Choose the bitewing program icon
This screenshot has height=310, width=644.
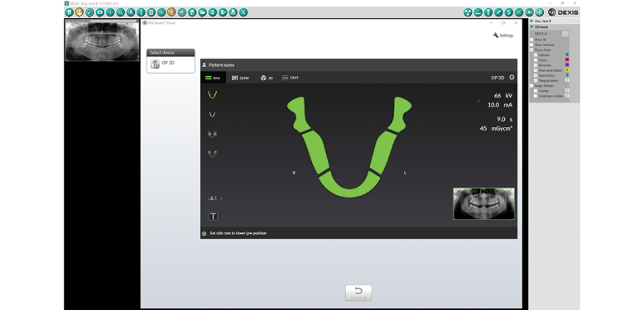pyautogui.click(x=212, y=134)
